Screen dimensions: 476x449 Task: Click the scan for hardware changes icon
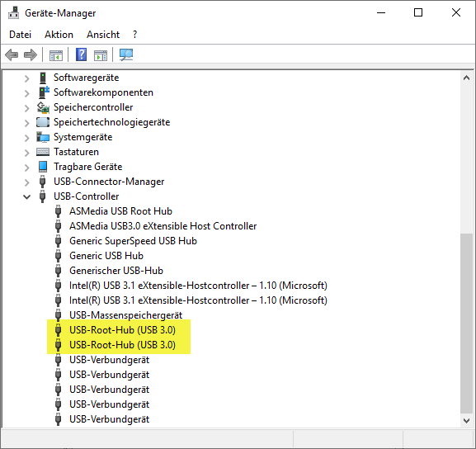coord(126,54)
